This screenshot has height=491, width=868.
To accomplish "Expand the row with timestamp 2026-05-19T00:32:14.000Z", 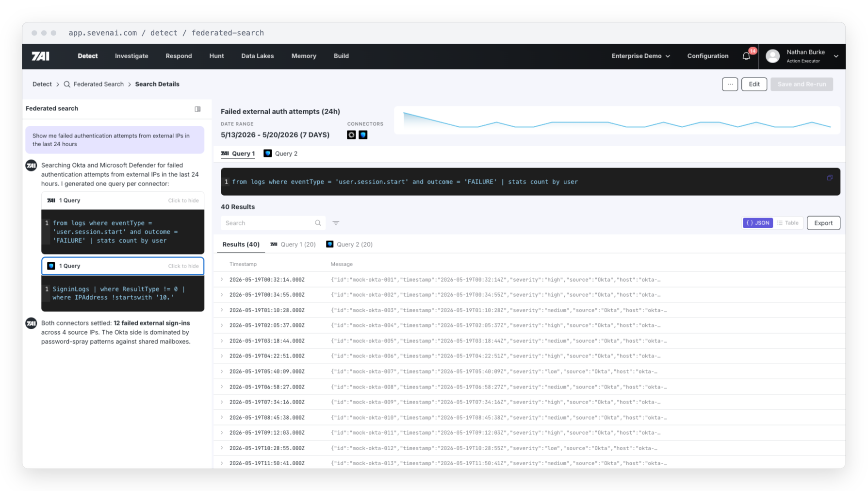I will pos(222,280).
